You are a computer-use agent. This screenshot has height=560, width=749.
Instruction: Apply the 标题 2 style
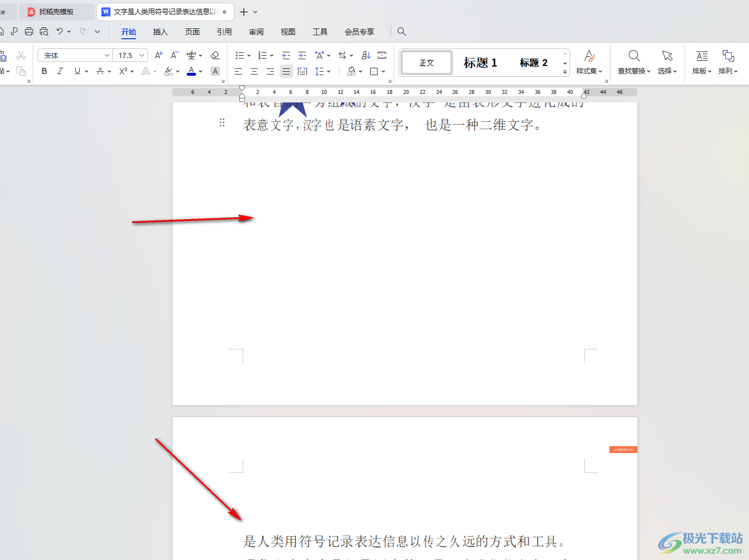[534, 63]
